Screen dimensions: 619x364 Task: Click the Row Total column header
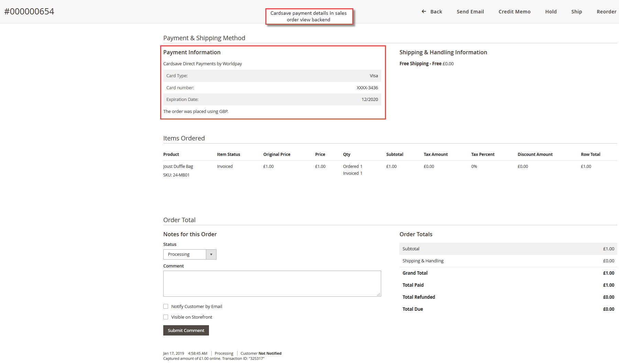(590, 155)
